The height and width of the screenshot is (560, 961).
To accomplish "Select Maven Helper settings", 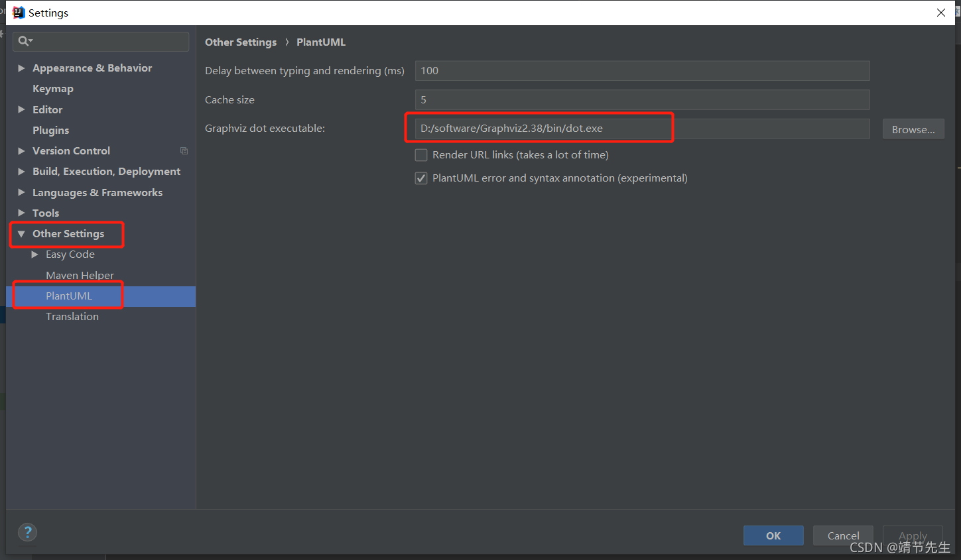I will pos(80,275).
